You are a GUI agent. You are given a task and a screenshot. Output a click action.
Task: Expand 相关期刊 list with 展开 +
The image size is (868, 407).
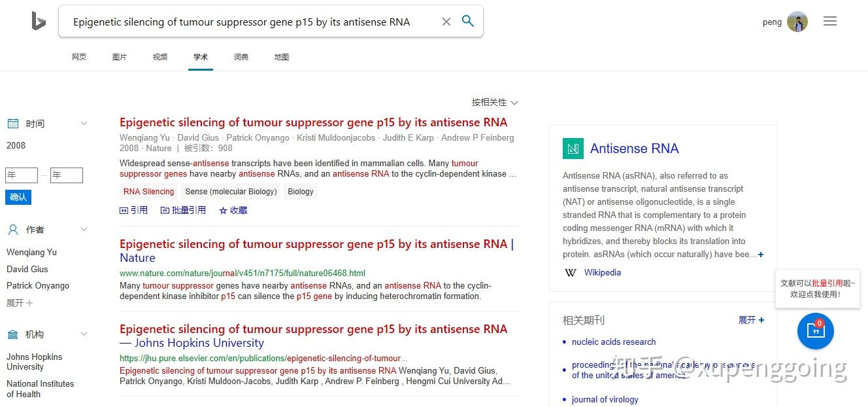751,320
